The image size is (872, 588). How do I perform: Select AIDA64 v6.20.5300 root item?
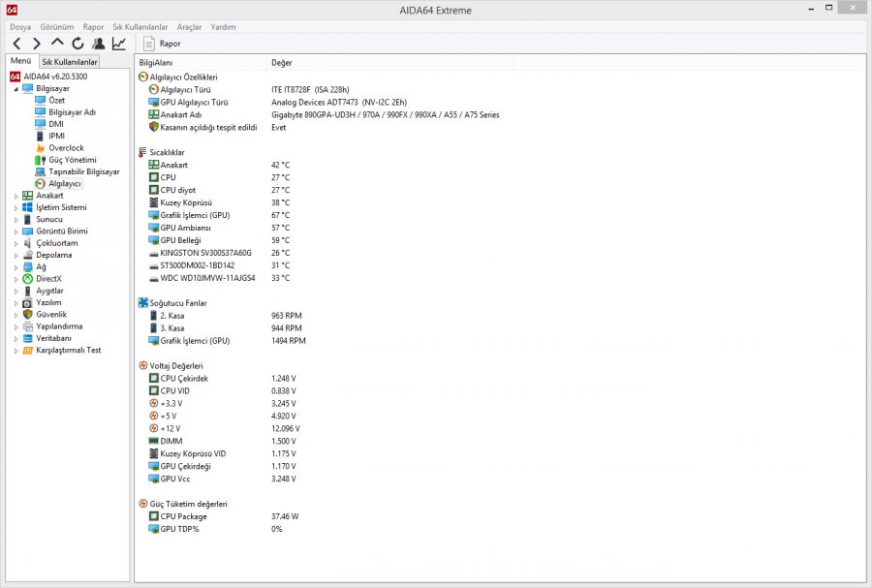[x=49, y=77]
